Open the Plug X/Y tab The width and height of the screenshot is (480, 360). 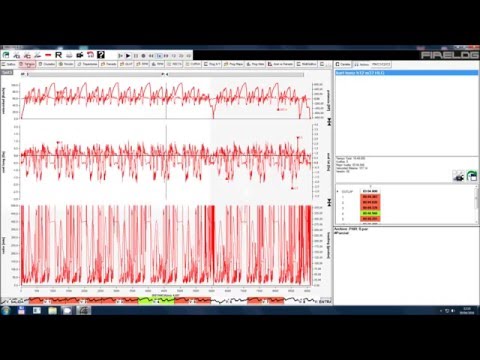(212, 64)
